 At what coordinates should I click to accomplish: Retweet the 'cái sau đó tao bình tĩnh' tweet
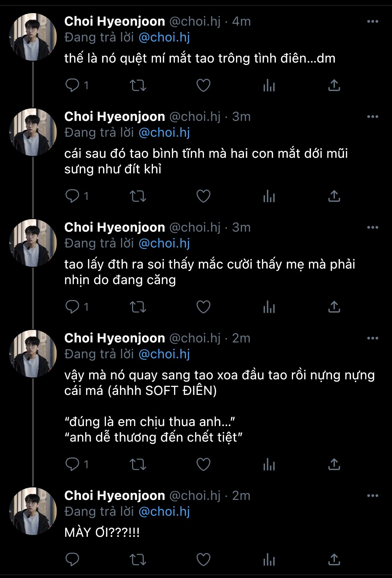[x=138, y=196]
